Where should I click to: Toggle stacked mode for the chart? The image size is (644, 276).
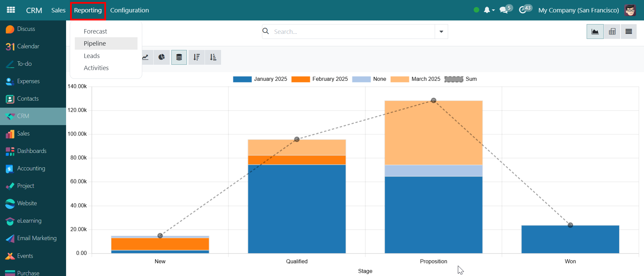(x=179, y=57)
